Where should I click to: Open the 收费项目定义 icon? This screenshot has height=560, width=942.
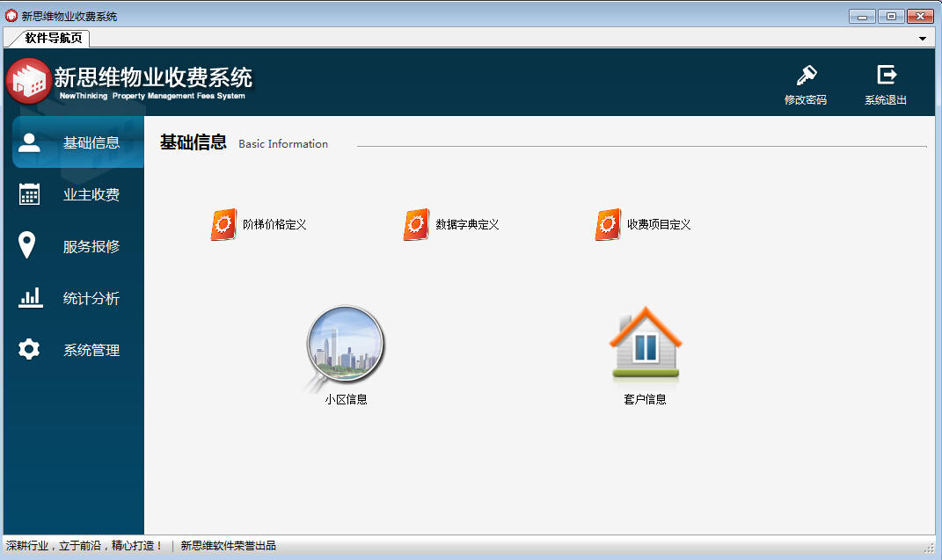coord(608,224)
